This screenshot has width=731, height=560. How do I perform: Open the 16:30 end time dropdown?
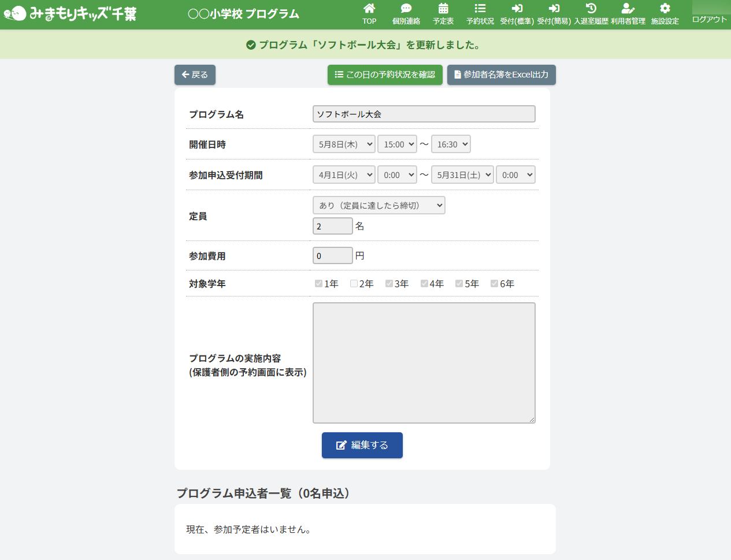451,144
